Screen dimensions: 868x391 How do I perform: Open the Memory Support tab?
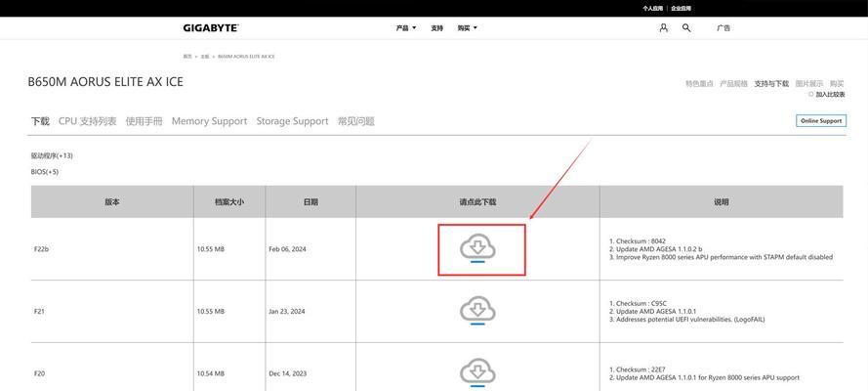[209, 121]
